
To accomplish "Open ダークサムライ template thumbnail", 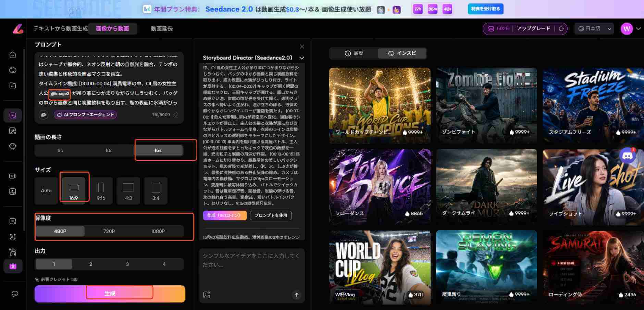I will pyautogui.click(x=486, y=187).
